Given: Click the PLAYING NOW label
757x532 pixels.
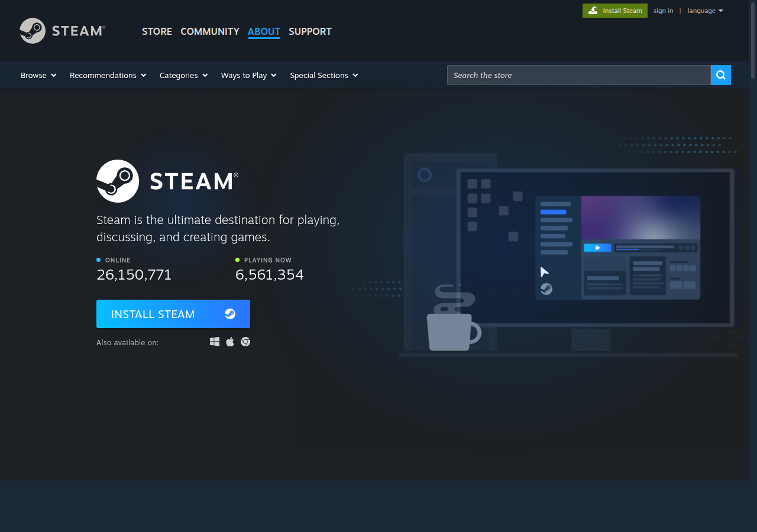Looking at the screenshot, I should tap(268, 260).
